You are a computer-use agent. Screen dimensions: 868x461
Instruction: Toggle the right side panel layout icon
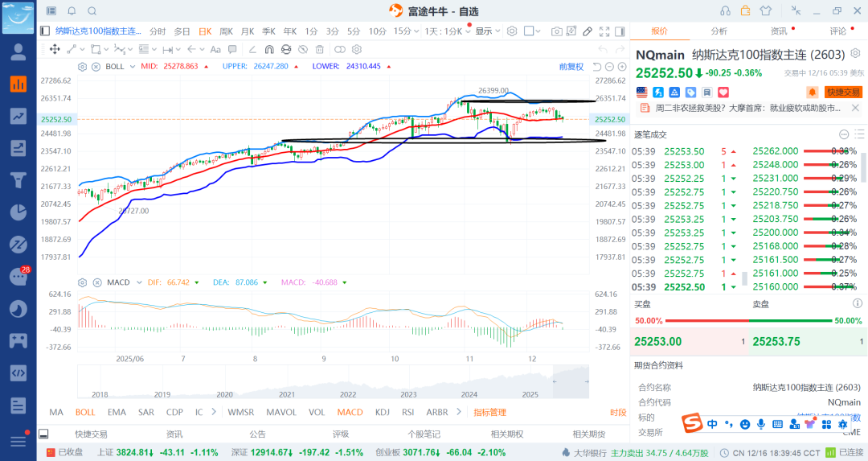[620, 31]
